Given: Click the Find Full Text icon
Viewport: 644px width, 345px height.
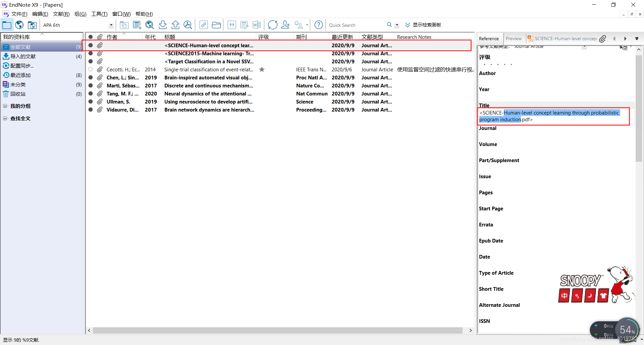Looking at the screenshot, I should coord(188,25).
